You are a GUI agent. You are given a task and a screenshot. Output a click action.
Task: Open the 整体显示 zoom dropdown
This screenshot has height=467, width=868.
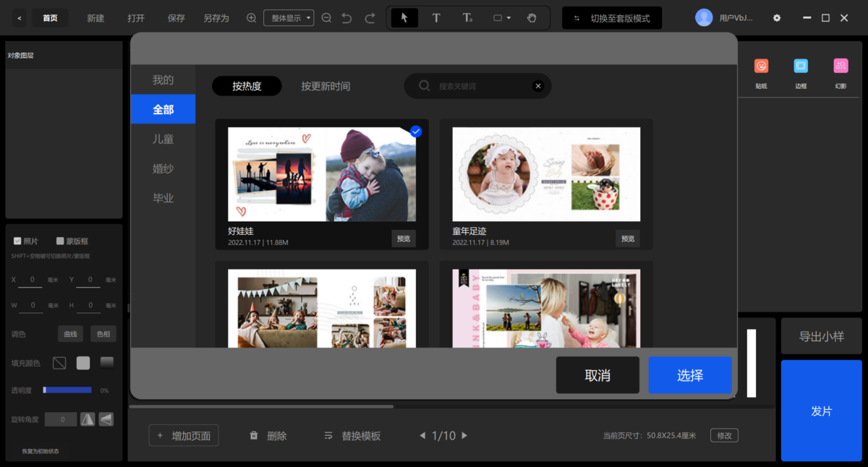(x=289, y=18)
